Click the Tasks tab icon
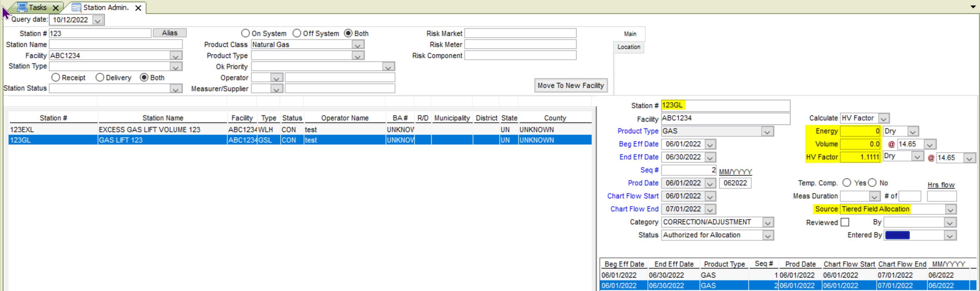This screenshot has width=980, height=291. tap(22, 7)
